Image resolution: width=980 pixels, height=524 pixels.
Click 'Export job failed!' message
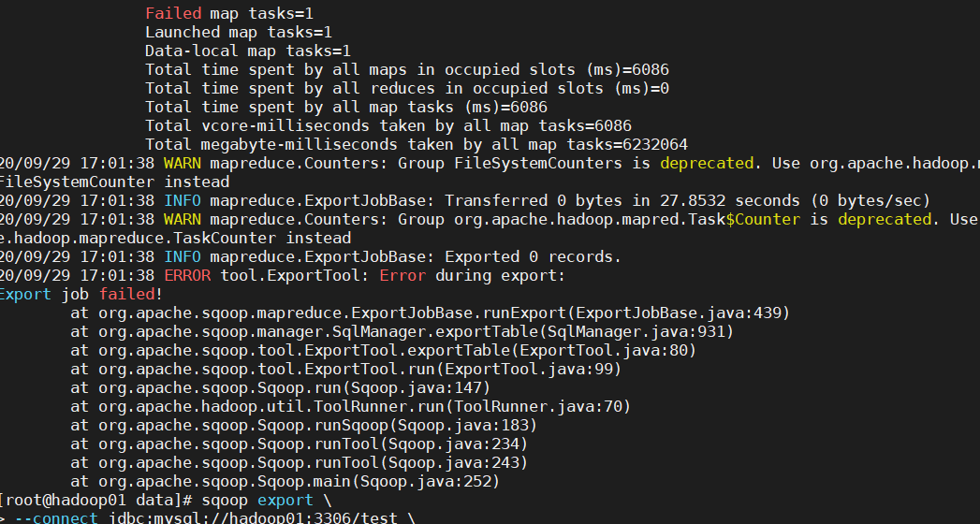pos(81,294)
